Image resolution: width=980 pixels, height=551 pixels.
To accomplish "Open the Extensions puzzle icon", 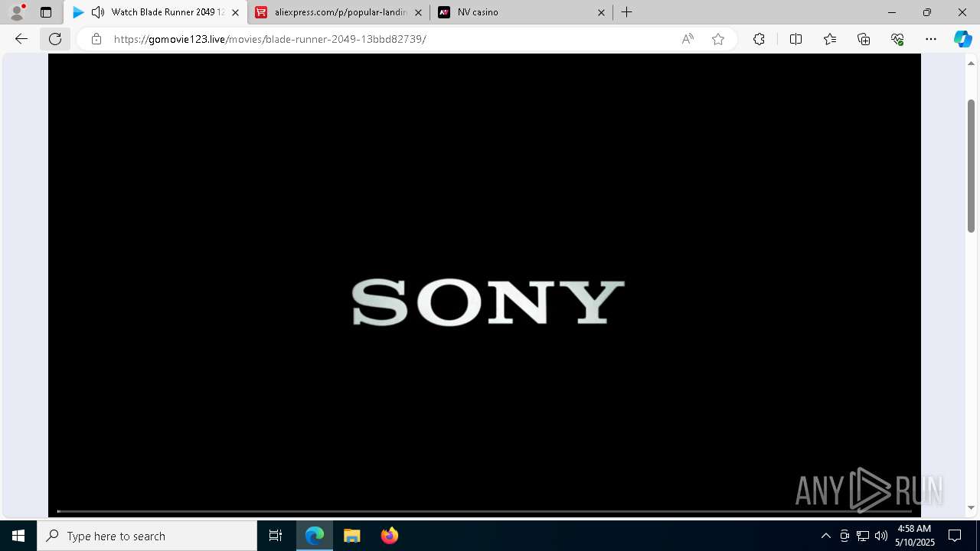I will [x=759, y=39].
